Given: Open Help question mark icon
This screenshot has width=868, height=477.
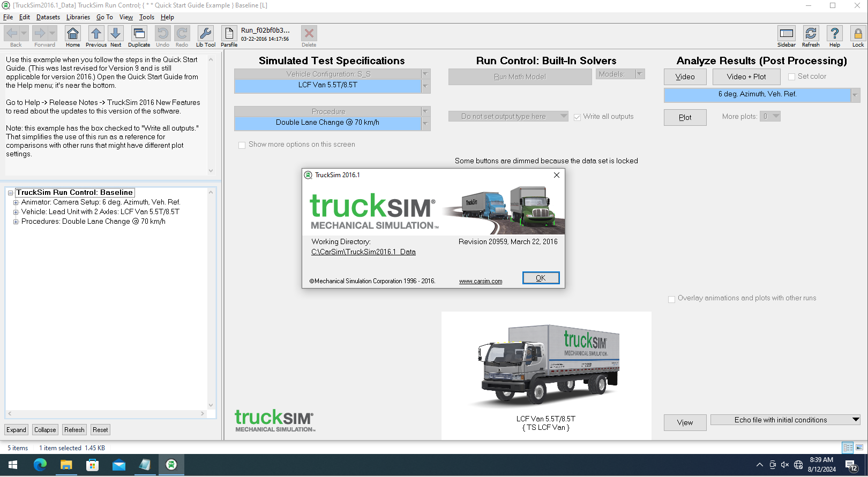Looking at the screenshot, I should coord(834,34).
